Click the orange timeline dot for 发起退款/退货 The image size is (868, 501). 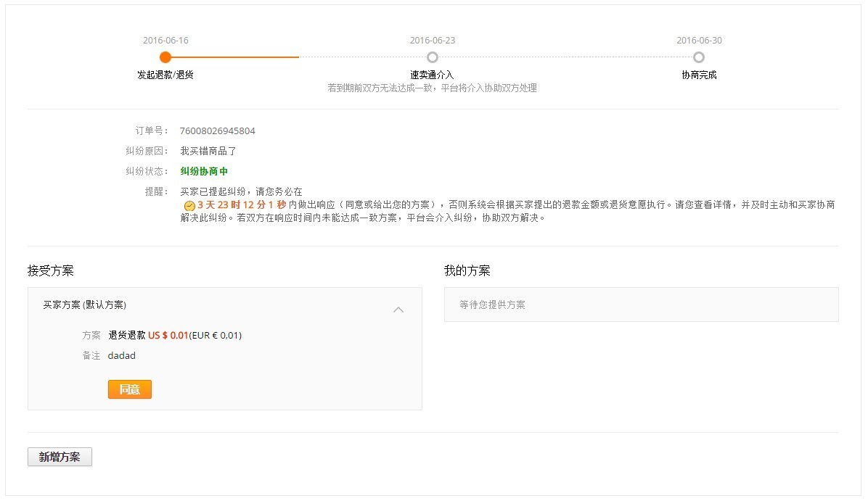[165, 57]
